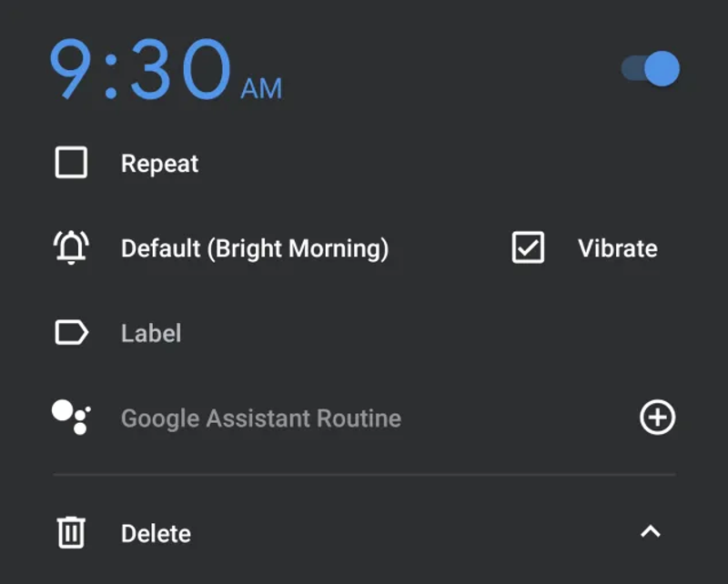Click the horizontal divider above Delete
The height and width of the screenshot is (584, 728).
tap(364, 475)
